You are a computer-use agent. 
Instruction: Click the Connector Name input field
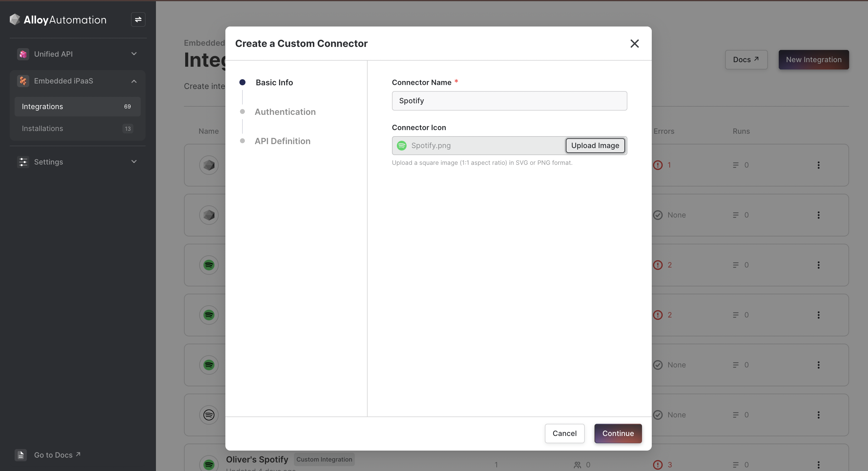(509, 101)
